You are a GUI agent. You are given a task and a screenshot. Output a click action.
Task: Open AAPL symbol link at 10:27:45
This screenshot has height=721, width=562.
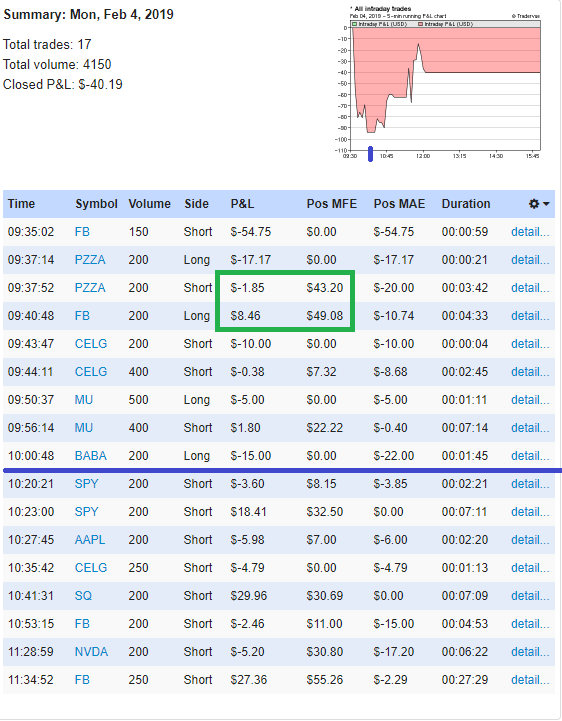(x=90, y=540)
